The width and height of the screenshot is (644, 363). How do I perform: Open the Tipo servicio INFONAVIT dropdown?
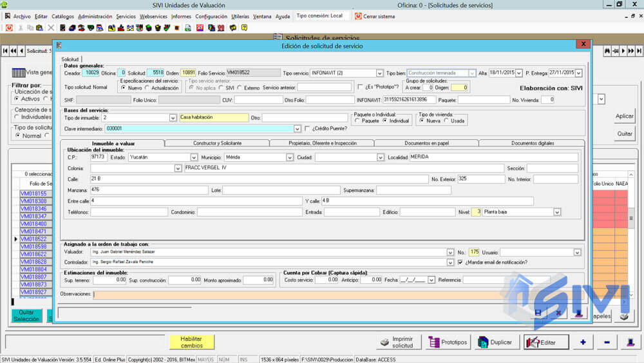[379, 73]
